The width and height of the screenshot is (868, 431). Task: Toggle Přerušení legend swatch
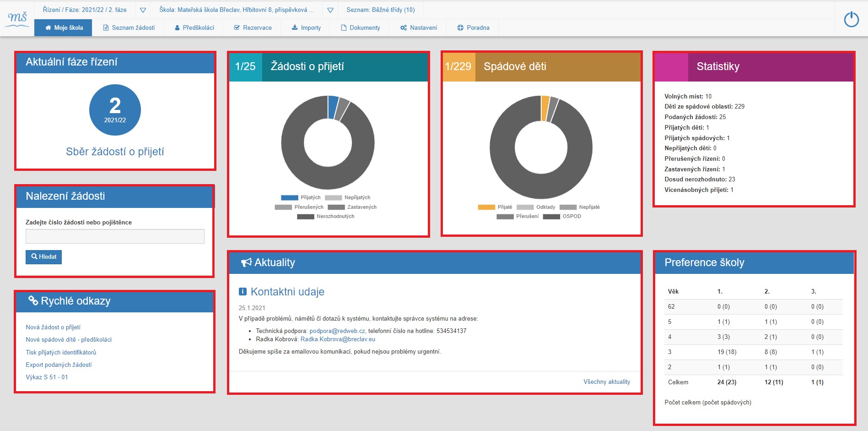tap(505, 217)
